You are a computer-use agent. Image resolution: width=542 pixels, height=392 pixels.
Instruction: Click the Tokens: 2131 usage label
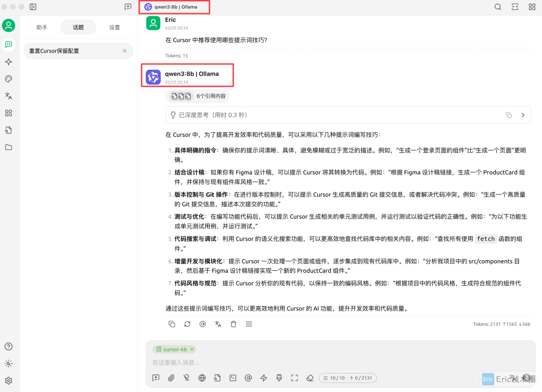point(501,324)
